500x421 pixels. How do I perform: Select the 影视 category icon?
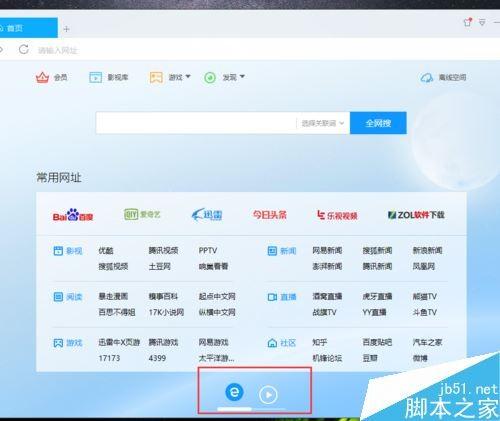[58, 251]
